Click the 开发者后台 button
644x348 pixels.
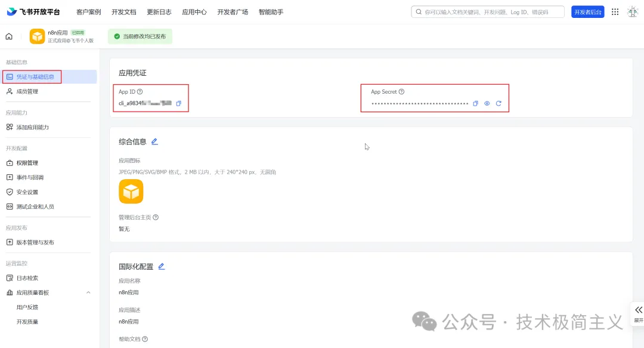click(x=587, y=11)
